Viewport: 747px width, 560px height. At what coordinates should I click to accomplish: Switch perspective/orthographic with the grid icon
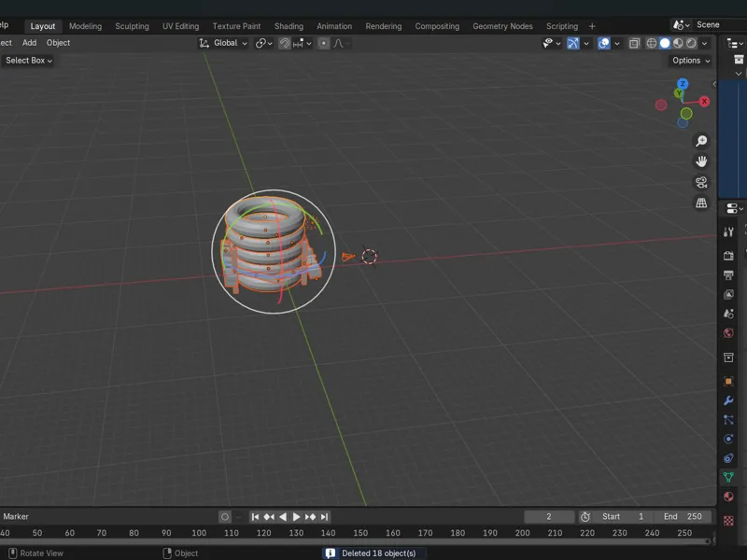pos(701,203)
